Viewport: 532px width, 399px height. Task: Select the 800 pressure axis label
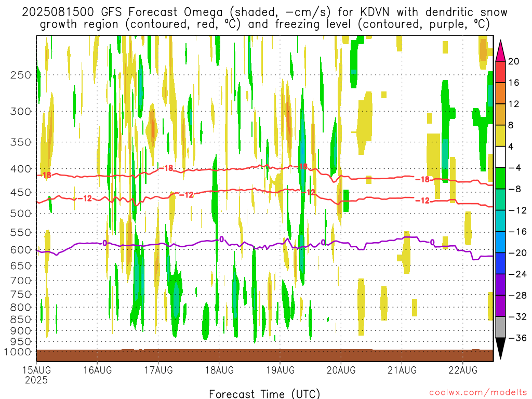[x=21, y=308]
